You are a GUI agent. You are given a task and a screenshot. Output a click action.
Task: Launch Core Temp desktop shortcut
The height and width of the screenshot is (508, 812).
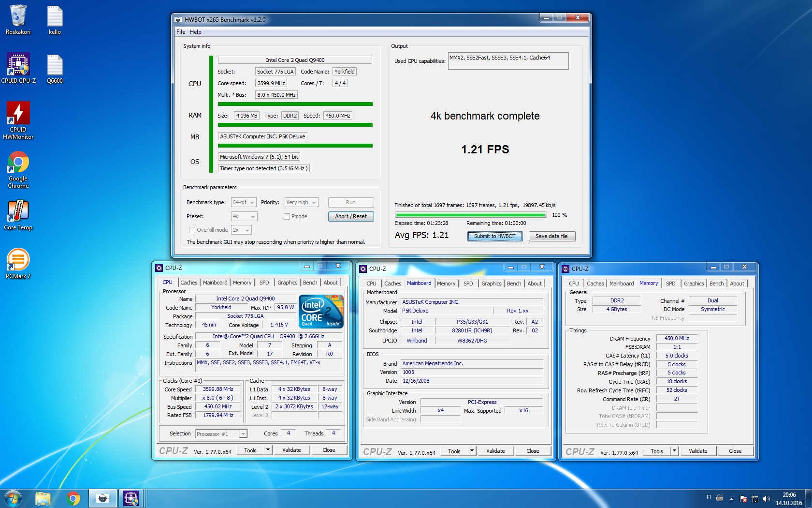coord(18,215)
